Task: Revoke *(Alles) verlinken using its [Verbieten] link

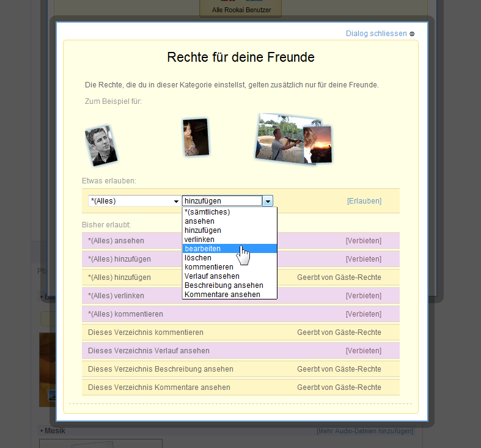Action: click(363, 296)
